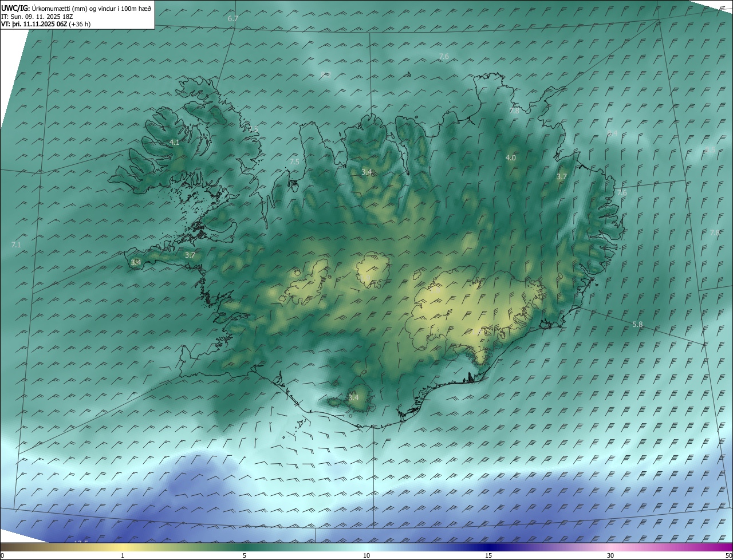Pick the pink colorbar segment near 30

point(610,547)
